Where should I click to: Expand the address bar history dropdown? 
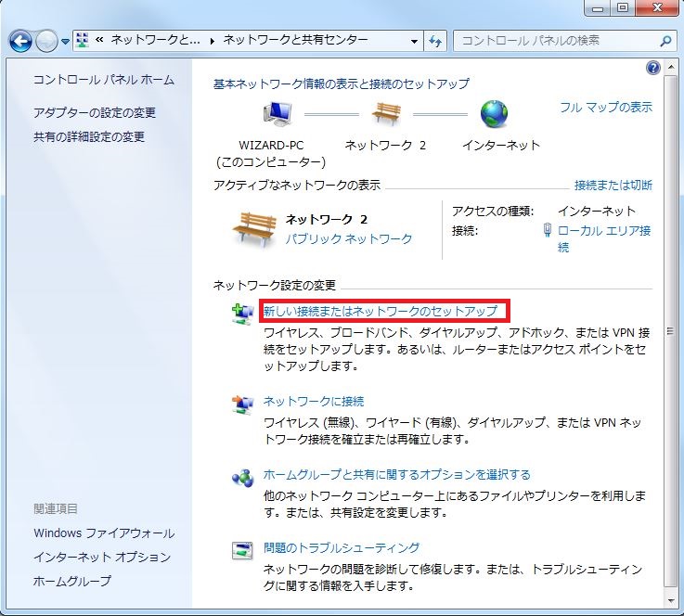[414, 41]
